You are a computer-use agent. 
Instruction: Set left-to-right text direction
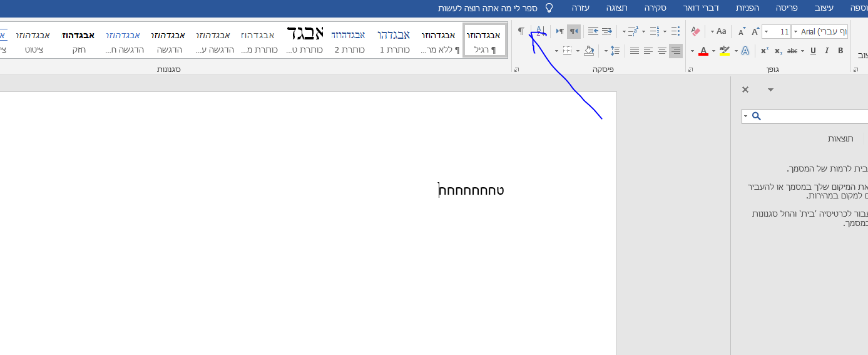click(x=560, y=31)
